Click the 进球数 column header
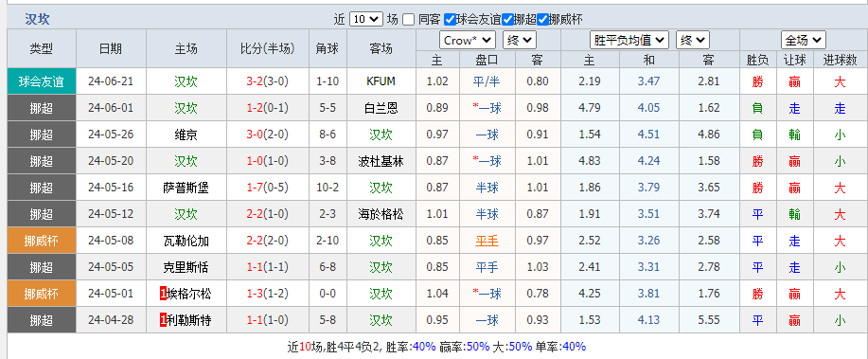868x359 pixels. [x=841, y=60]
